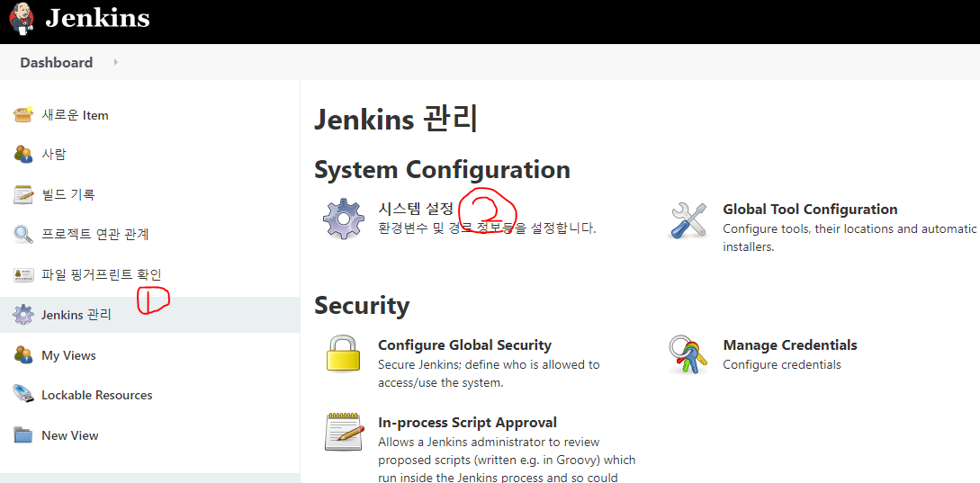Click the System Configuration section heading
The height and width of the screenshot is (483, 980).
442,170
